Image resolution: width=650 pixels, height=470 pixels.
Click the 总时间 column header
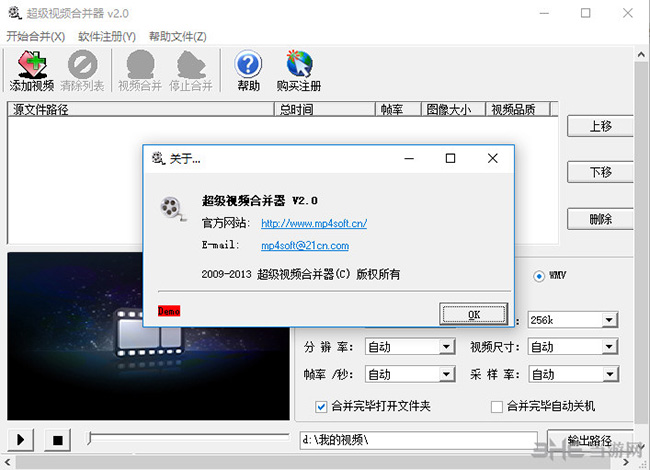pyautogui.click(x=325, y=109)
